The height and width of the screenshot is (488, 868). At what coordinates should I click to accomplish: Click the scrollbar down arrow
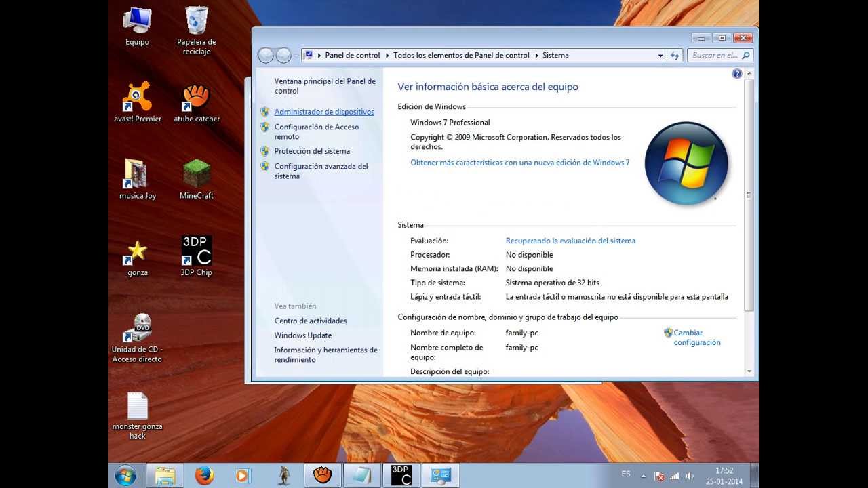coord(749,371)
